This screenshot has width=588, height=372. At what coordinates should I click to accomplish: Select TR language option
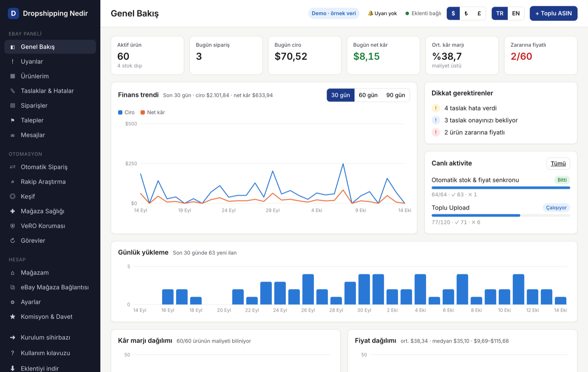pyautogui.click(x=500, y=13)
